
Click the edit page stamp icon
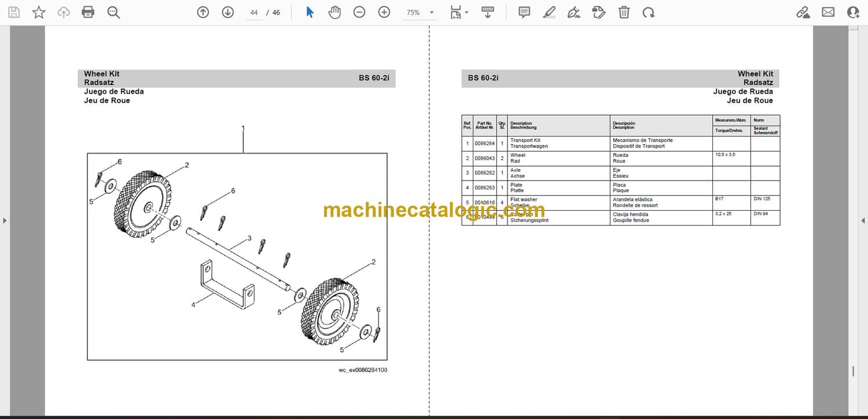coord(599,12)
